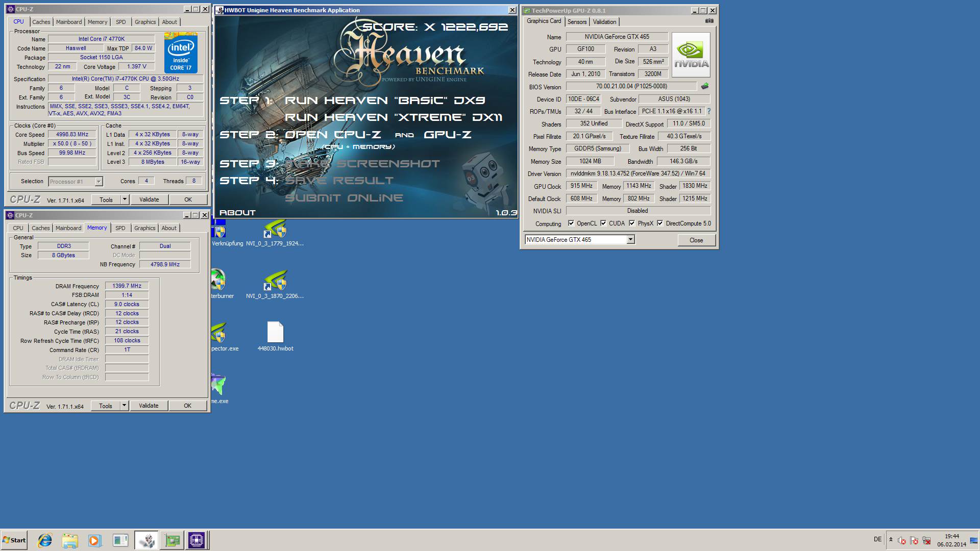Switch to CPU tab in bottom CPU-Z window
The width and height of the screenshot is (980, 551).
(18, 228)
